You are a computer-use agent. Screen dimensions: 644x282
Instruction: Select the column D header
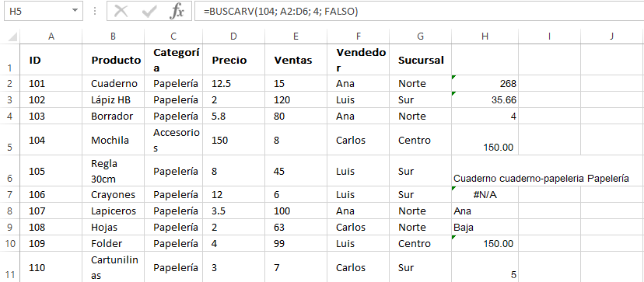pos(233,37)
